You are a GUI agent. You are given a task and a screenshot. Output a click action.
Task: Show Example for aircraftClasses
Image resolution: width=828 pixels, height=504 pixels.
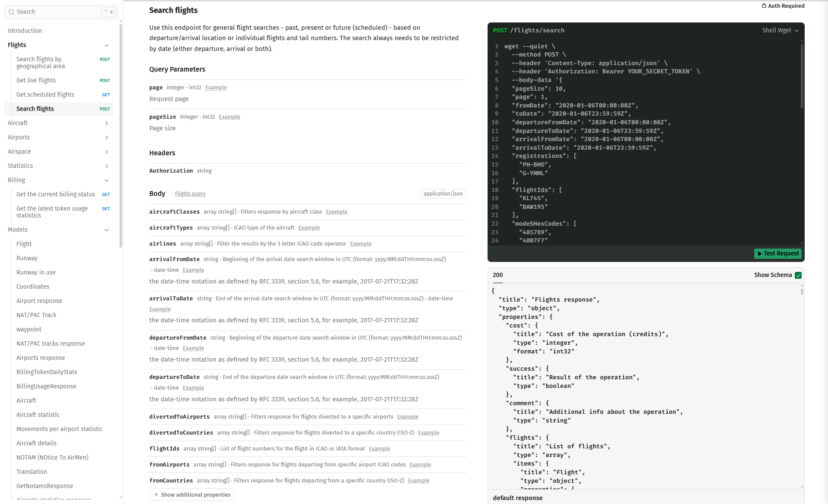pos(337,212)
